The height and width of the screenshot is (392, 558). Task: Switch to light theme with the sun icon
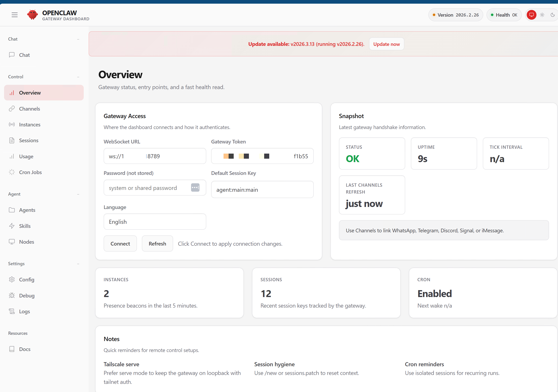tap(542, 15)
